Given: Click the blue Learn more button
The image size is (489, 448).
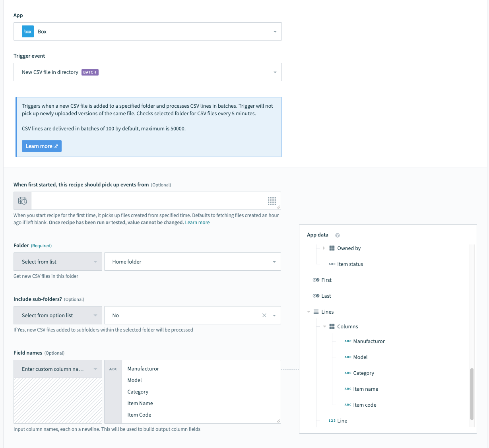Looking at the screenshot, I should click(x=42, y=146).
